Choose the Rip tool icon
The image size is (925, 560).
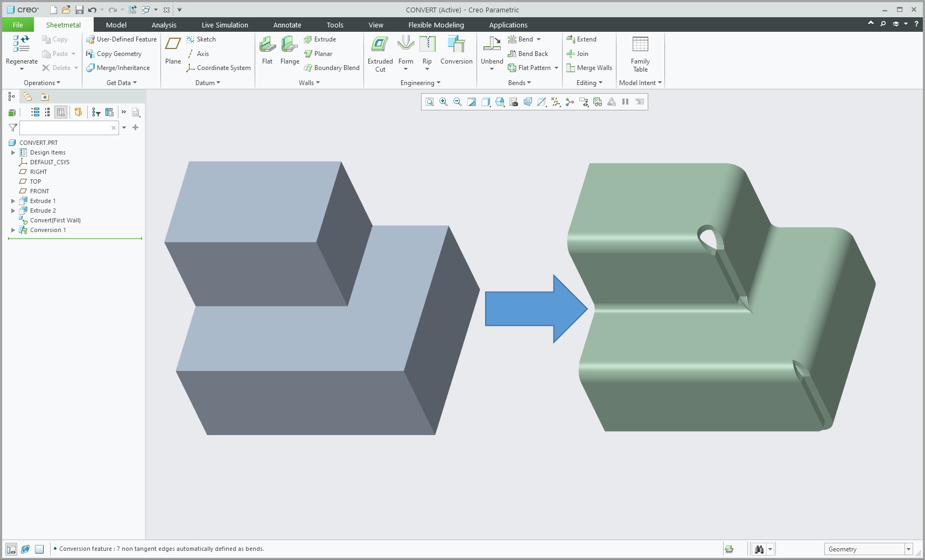coord(427,44)
